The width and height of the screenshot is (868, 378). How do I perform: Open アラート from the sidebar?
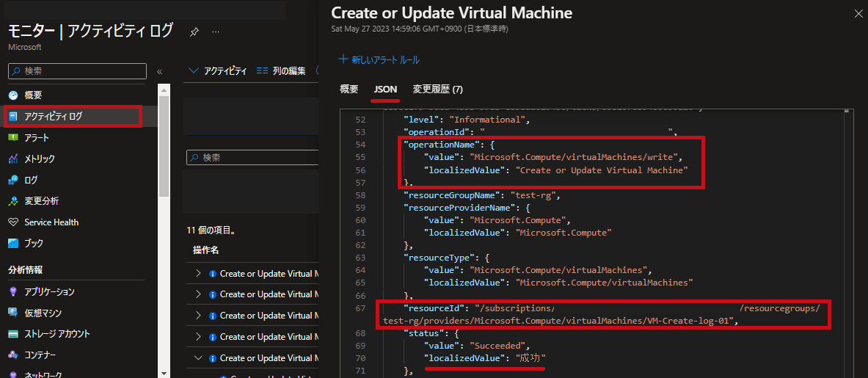coord(37,137)
